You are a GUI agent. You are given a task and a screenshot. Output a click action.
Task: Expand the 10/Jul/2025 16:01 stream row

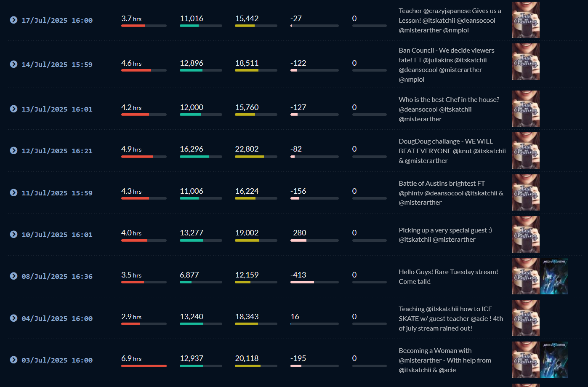[13, 234]
